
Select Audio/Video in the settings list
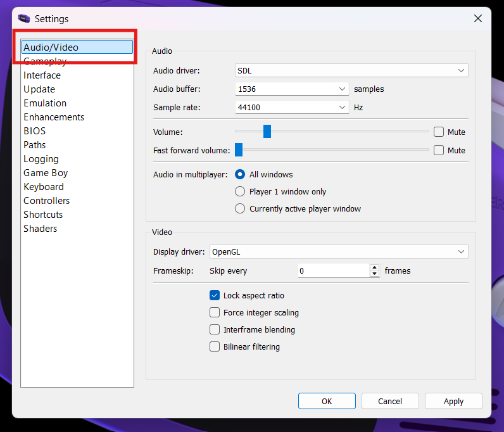coord(77,47)
